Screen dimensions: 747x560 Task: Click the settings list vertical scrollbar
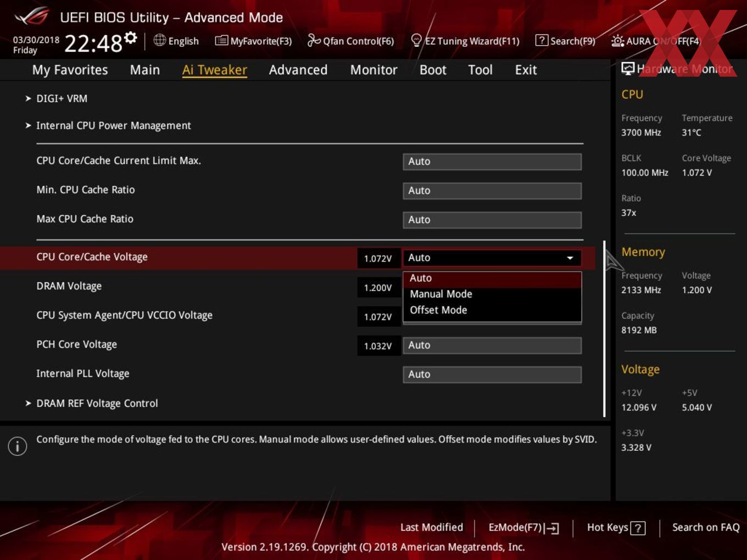[604, 328]
